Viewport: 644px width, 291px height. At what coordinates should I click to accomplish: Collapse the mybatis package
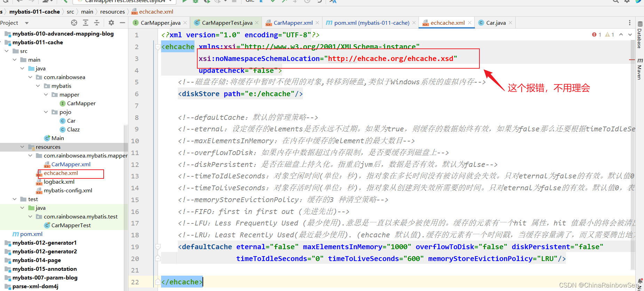click(38, 86)
